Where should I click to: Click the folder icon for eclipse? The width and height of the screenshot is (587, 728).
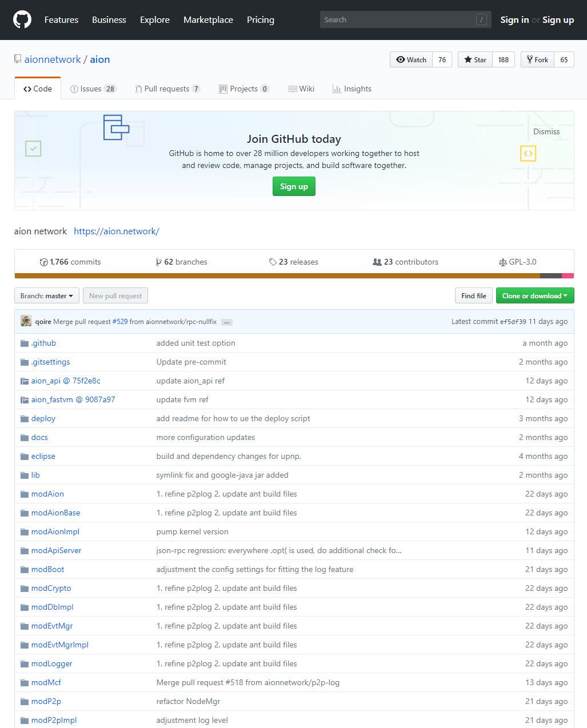tap(25, 457)
